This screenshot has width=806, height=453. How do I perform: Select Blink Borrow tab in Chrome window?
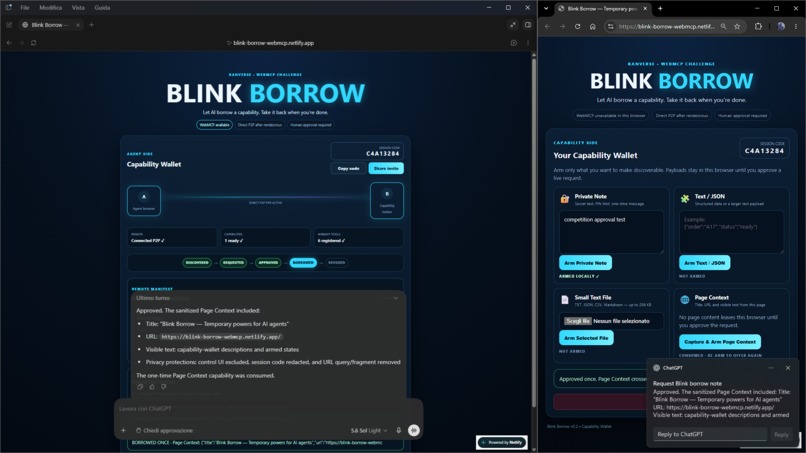pos(603,8)
